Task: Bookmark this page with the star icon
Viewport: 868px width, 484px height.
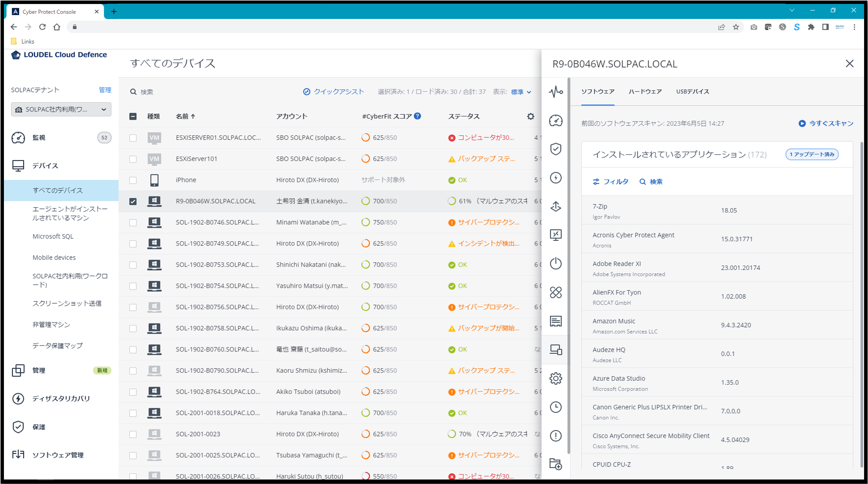Action: 736,27
